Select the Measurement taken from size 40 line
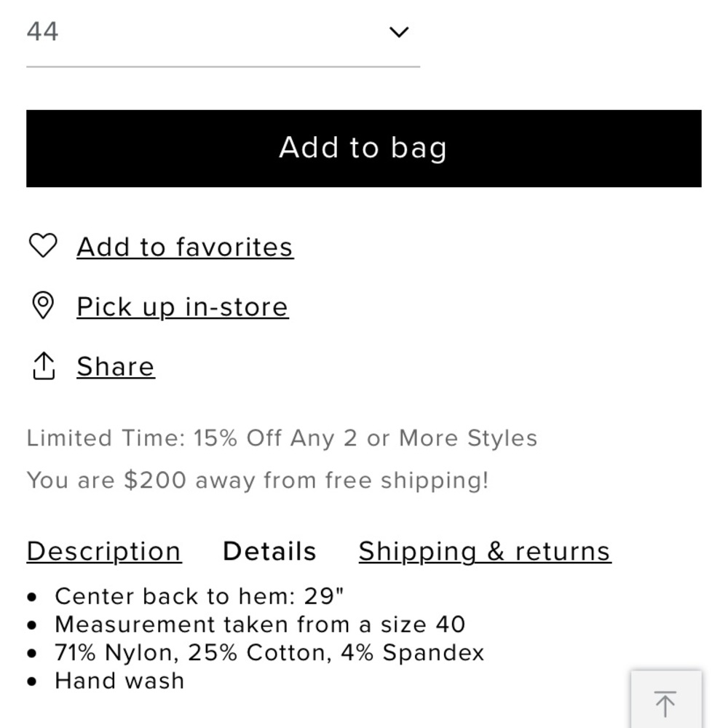This screenshot has height=728, width=728. [260, 625]
